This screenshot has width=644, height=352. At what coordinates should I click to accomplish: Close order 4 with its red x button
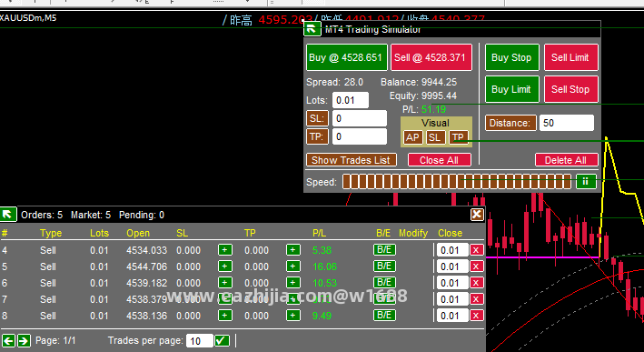coord(477,250)
